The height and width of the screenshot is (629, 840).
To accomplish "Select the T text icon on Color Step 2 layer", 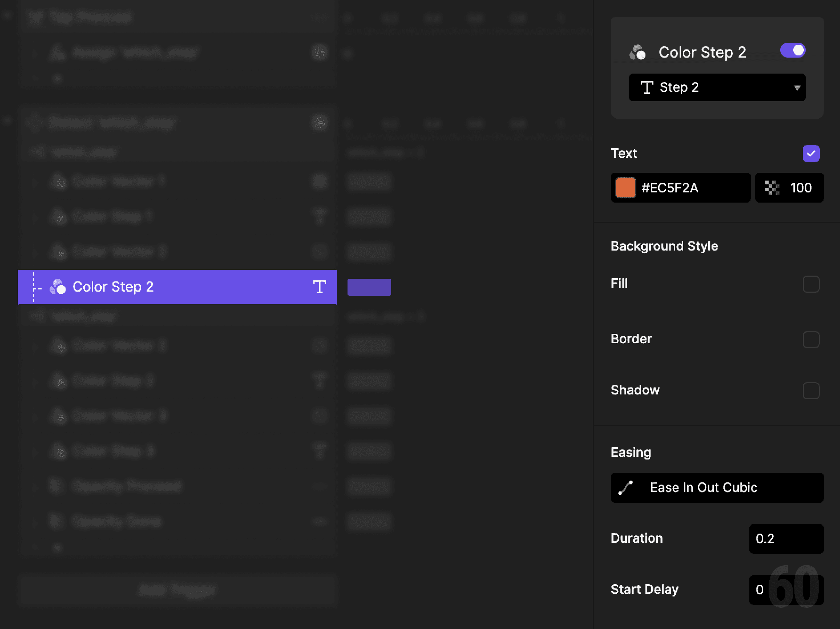I will (x=319, y=287).
